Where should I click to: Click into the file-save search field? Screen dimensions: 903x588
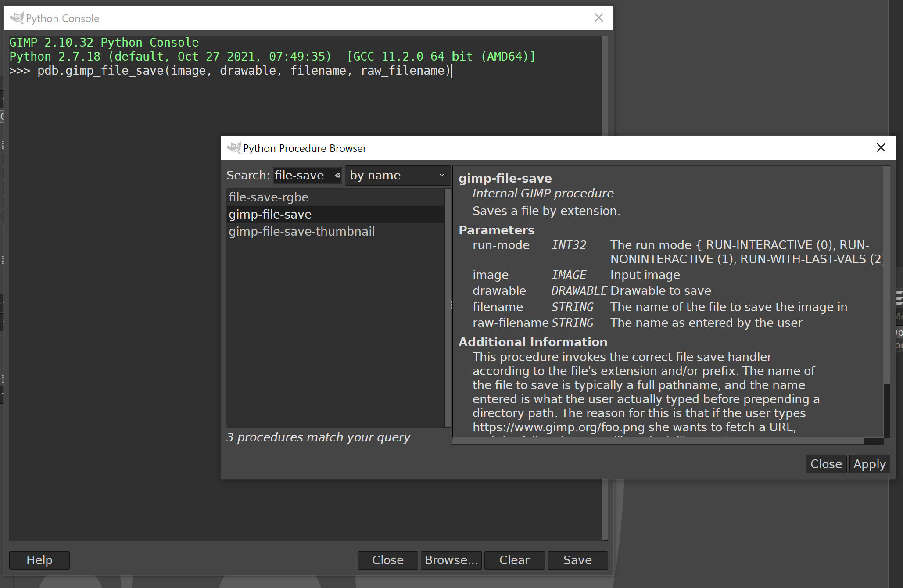(302, 175)
